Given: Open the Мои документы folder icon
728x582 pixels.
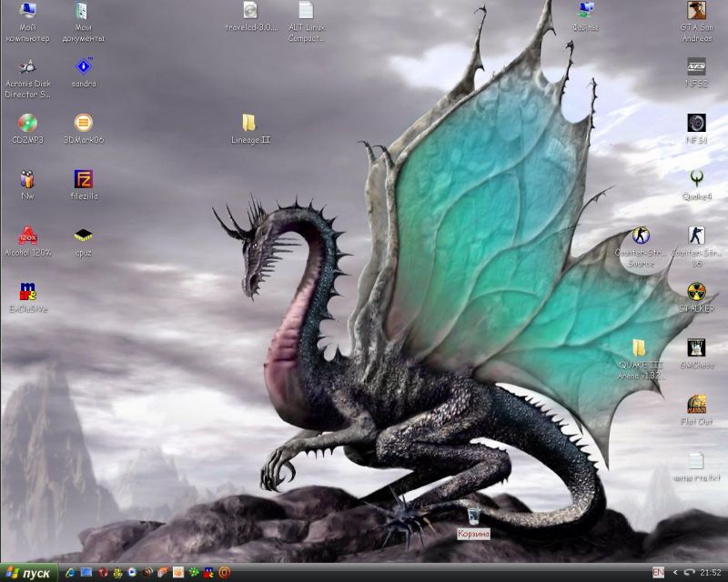Looking at the screenshot, I should pos(83,22).
